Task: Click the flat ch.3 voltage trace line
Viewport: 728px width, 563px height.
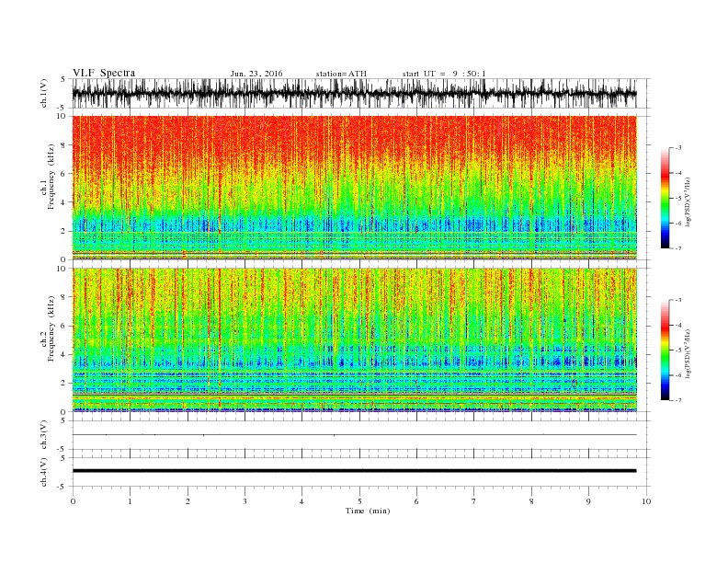Action: [x=354, y=435]
